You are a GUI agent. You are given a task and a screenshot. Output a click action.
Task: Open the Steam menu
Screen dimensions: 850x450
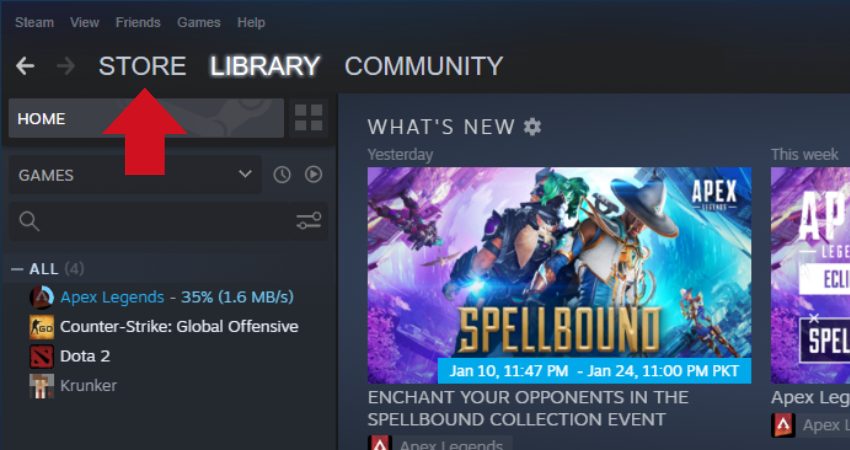[x=34, y=23]
